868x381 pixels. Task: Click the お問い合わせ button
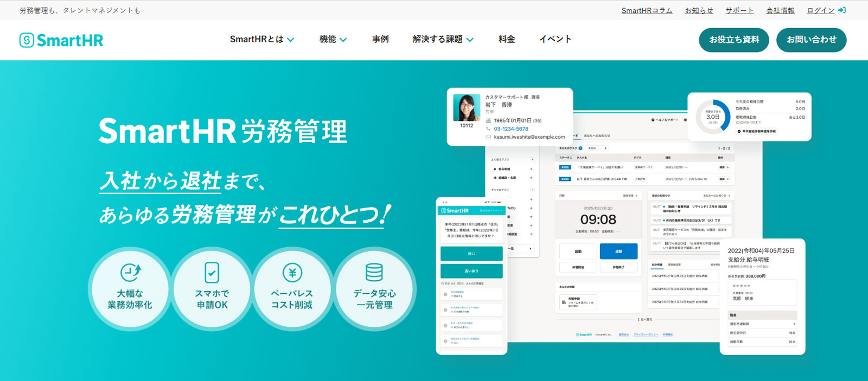coord(812,40)
